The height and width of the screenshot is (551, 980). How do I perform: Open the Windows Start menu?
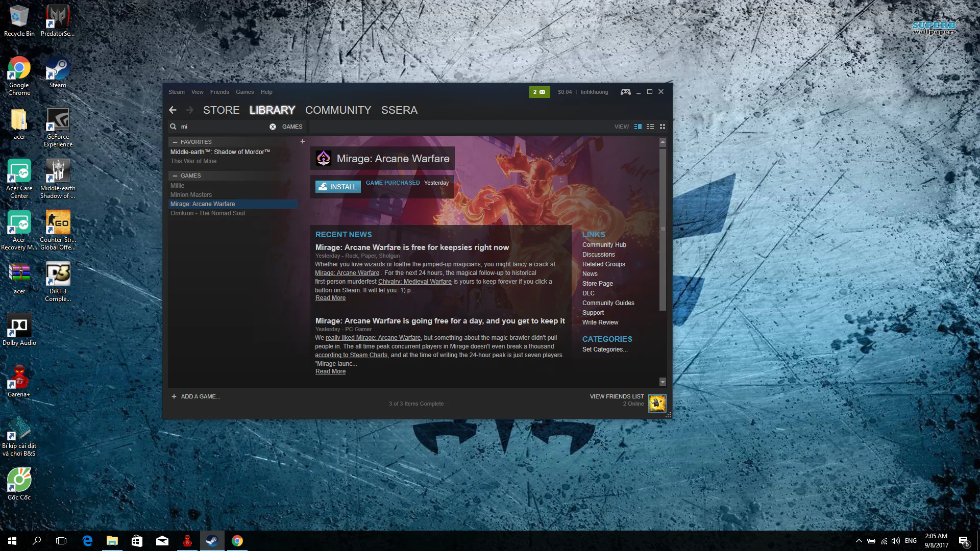pos(12,541)
